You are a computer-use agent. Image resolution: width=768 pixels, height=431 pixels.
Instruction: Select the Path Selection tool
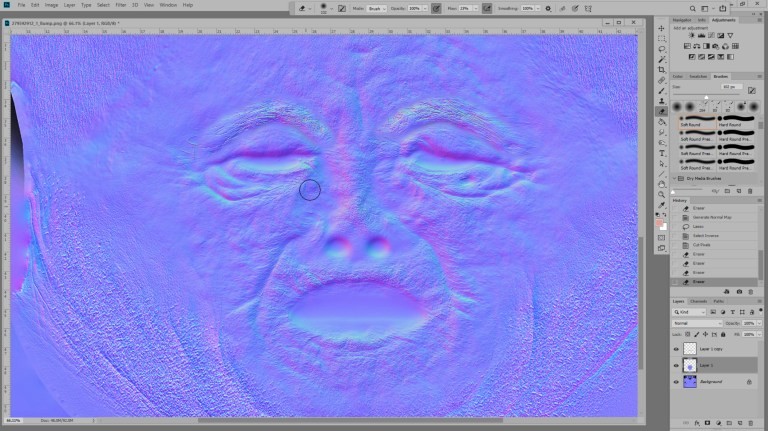point(662,164)
